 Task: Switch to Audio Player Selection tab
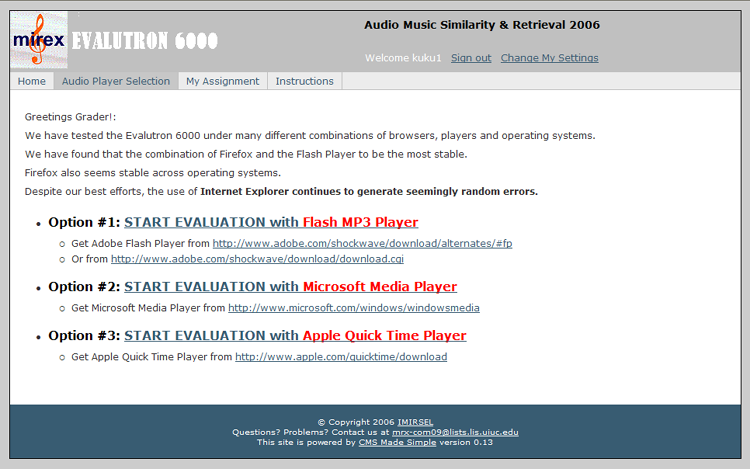pos(116,81)
